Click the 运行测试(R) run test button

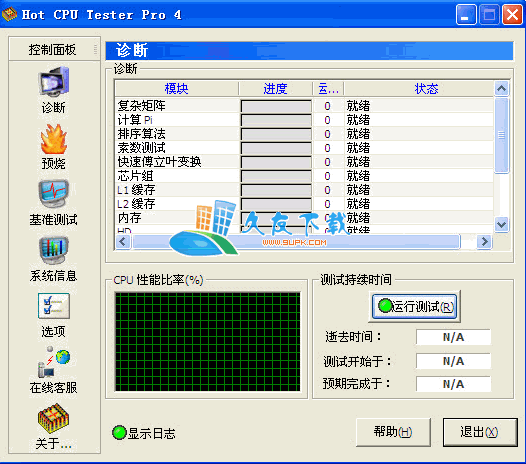point(415,306)
